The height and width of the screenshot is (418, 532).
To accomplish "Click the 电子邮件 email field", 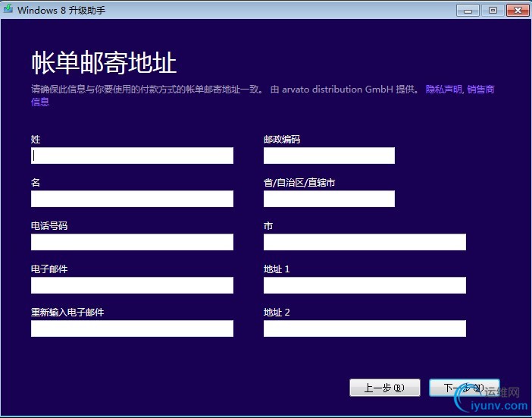I will 132,285.
